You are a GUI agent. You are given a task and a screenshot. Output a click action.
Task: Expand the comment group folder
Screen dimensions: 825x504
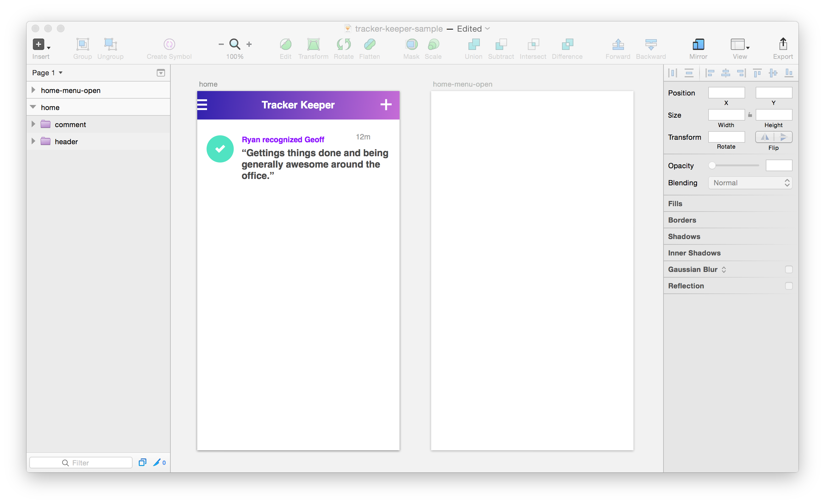click(x=33, y=124)
